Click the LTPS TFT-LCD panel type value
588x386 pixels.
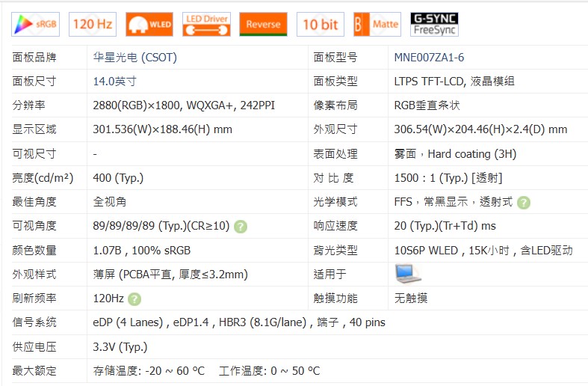pos(454,82)
